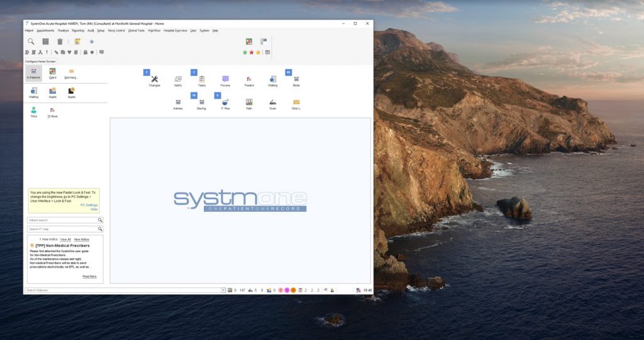This screenshot has height=340, width=644.
Task: Open the Discharge envelope icon in left panel
Action: [x=72, y=73]
